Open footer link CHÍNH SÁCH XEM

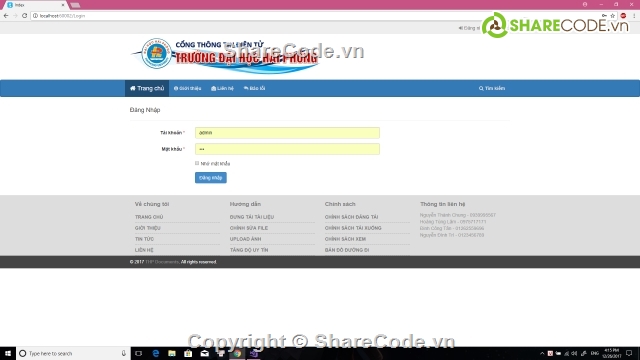point(345,239)
